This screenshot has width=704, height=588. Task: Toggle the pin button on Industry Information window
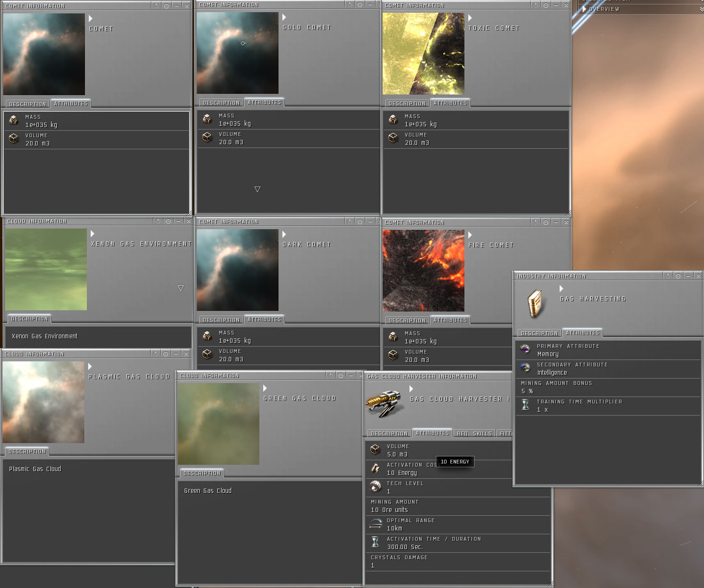tap(678, 276)
